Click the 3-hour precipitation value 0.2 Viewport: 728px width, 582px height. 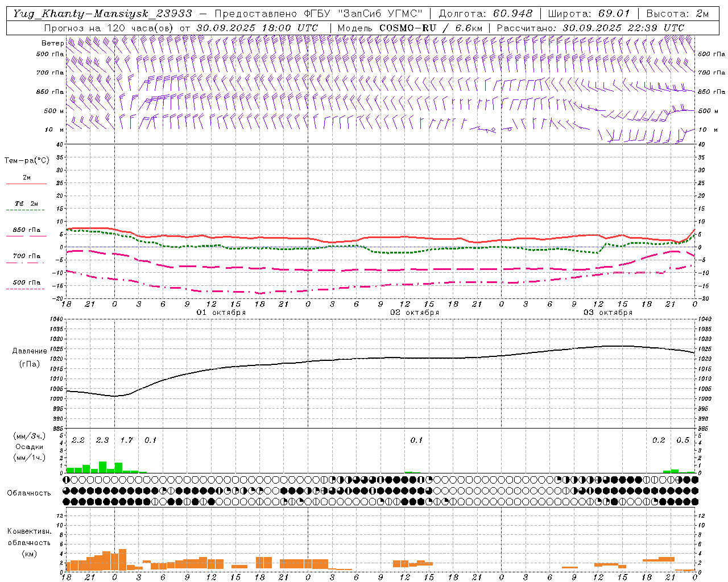click(x=659, y=440)
